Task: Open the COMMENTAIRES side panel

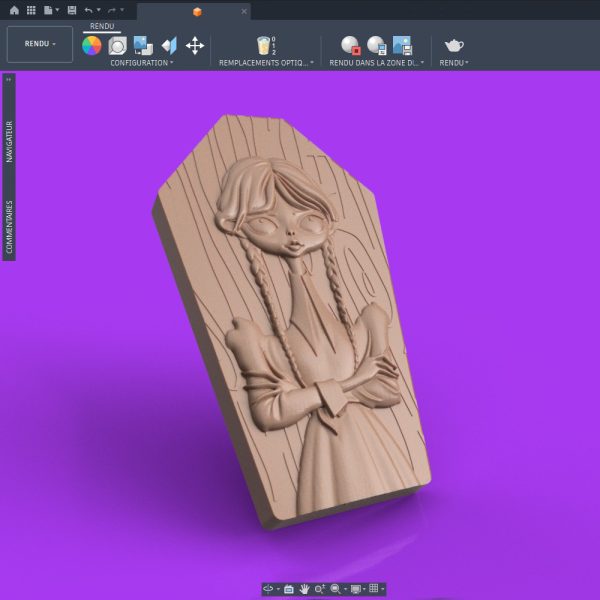Action: [x=9, y=227]
